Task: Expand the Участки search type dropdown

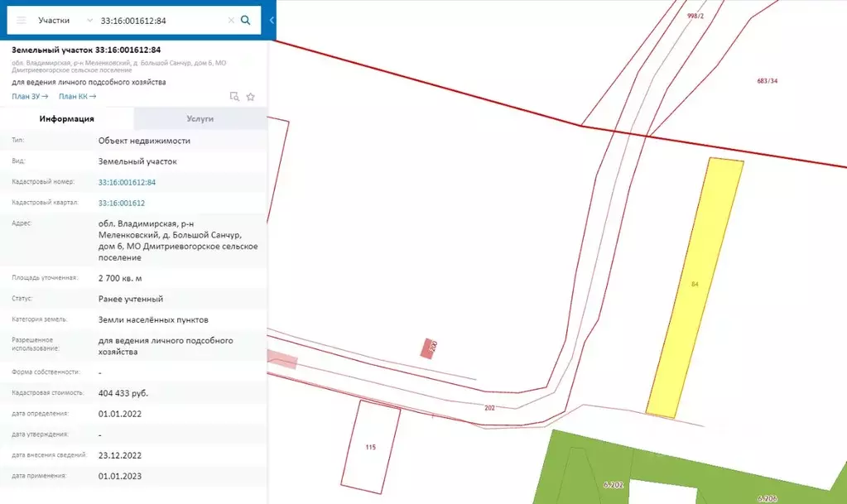Action: point(89,20)
